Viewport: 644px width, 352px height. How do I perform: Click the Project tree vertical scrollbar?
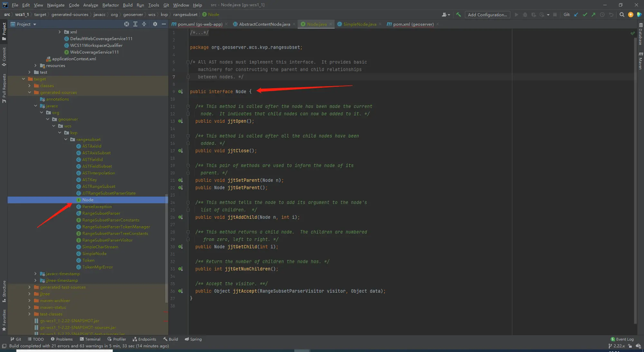coord(166,248)
